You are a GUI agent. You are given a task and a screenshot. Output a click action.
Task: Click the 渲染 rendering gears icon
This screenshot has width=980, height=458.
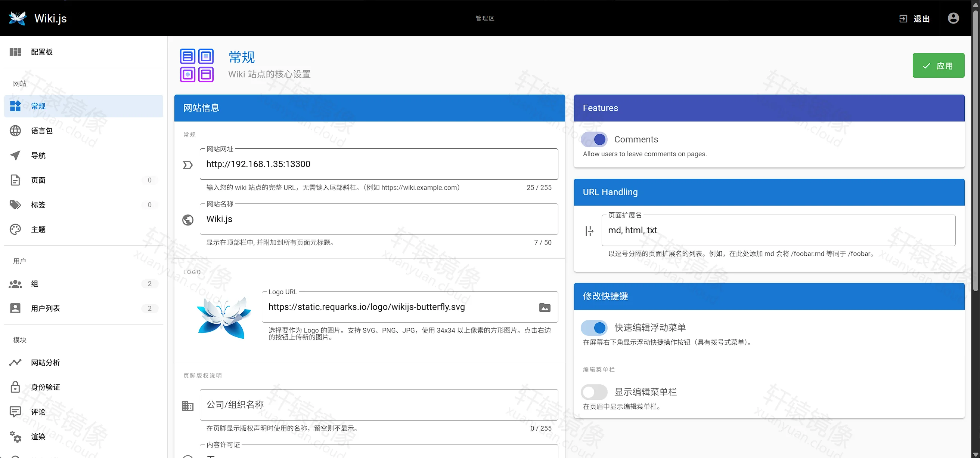15,436
